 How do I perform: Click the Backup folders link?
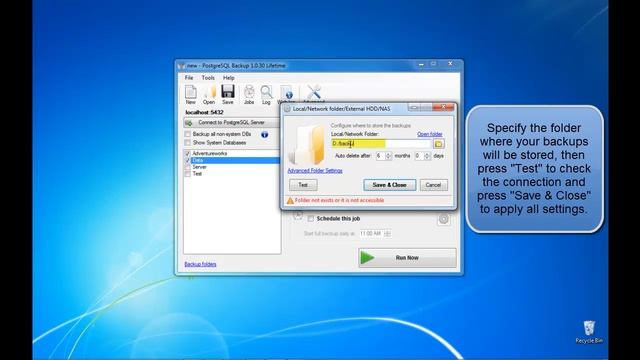pyautogui.click(x=200, y=264)
